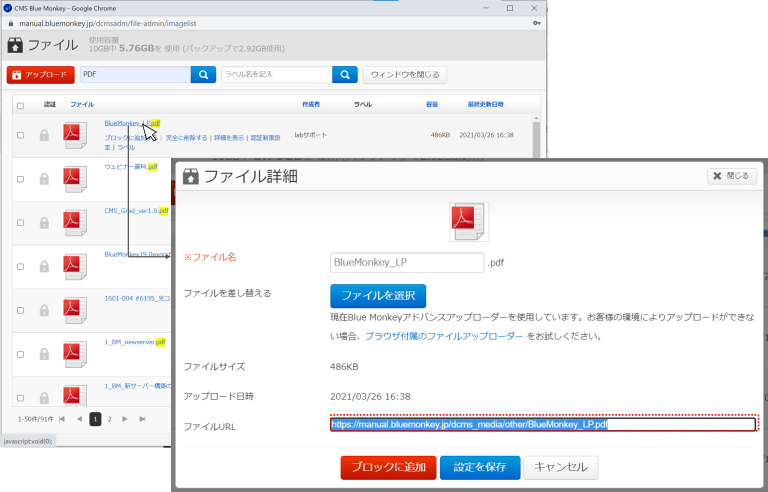Screen dimensions: 768x492
Task: Sort the list by the 作成者 column header
Action: [311, 104]
